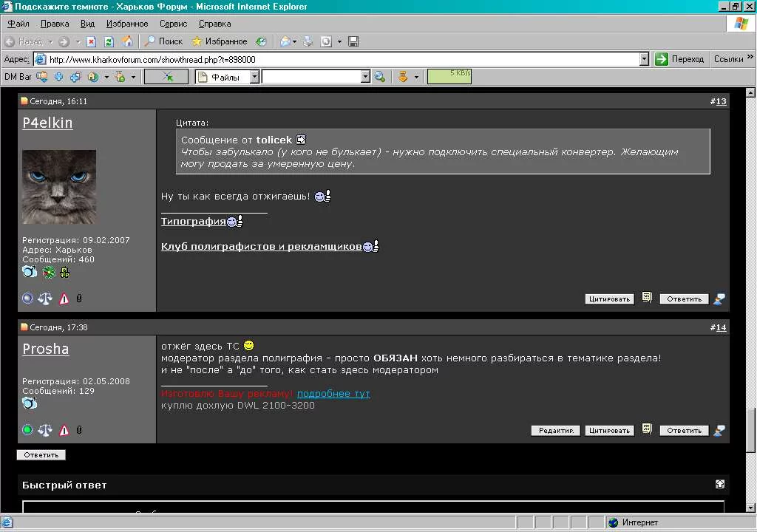Open the address bar URL dropdown

click(x=644, y=59)
